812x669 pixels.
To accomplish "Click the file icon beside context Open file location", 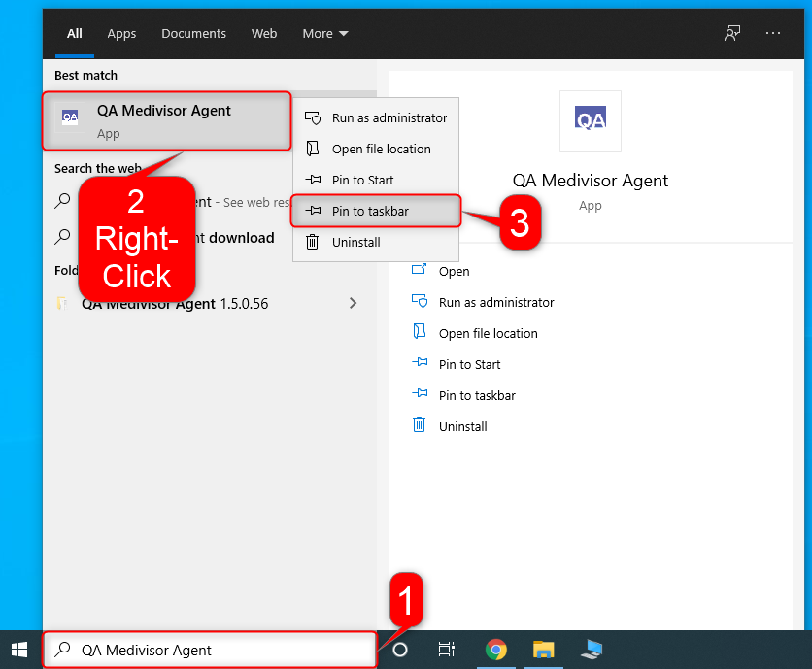I will [x=312, y=149].
